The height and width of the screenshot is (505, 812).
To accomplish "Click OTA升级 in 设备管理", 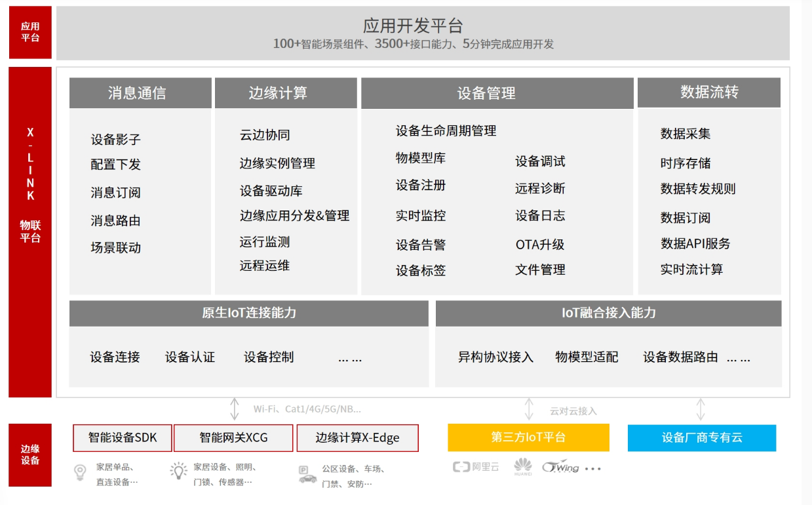I will (539, 245).
